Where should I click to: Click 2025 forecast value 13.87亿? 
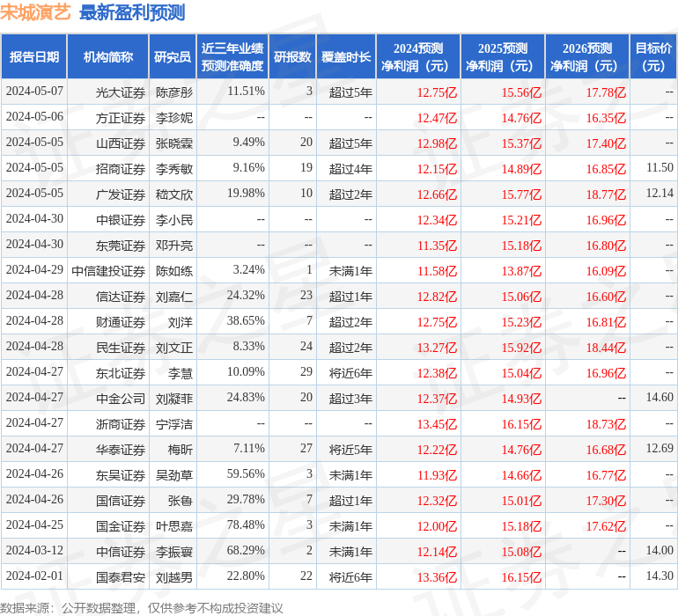[521, 271]
